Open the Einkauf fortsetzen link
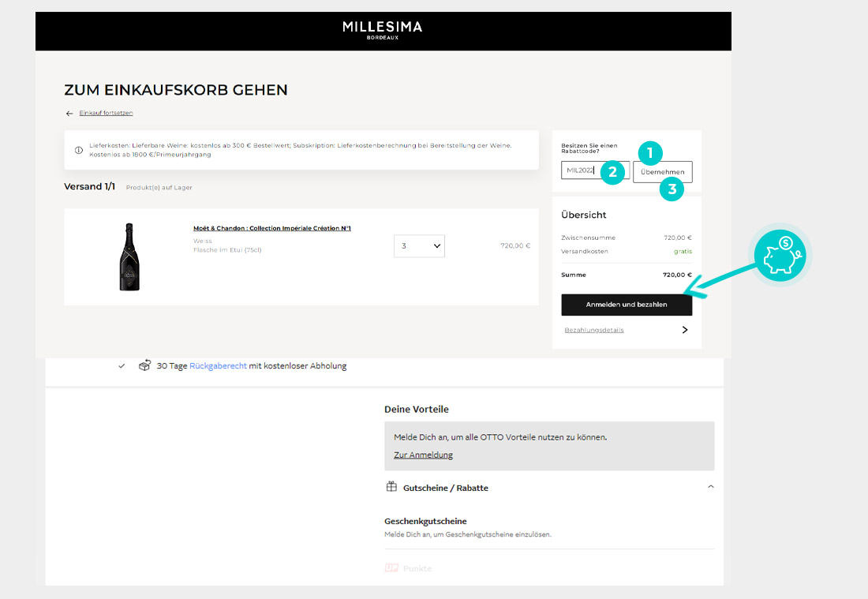The height and width of the screenshot is (599, 868). [106, 113]
